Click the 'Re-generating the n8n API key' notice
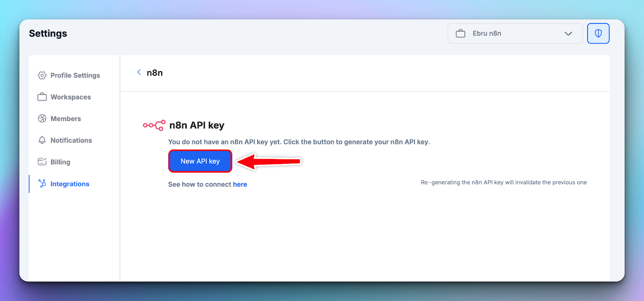 pyautogui.click(x=504, y=182)
